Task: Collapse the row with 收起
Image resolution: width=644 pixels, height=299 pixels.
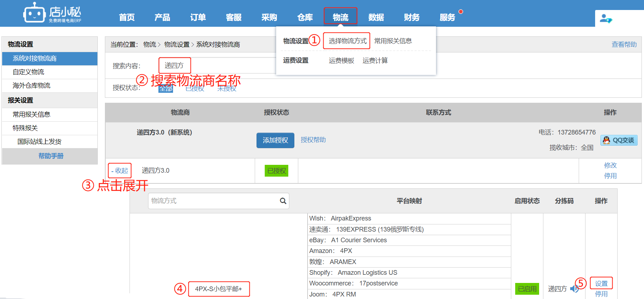Action: (120, 171)
